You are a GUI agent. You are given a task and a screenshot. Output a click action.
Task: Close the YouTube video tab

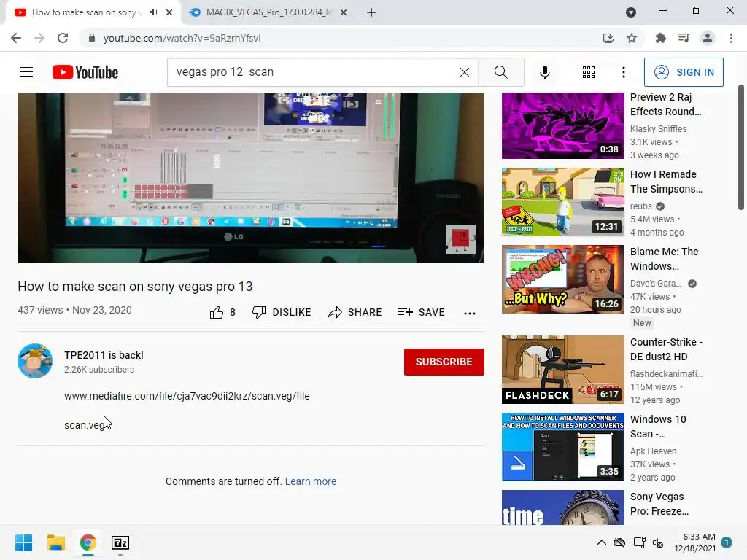(x=169, y=12)
